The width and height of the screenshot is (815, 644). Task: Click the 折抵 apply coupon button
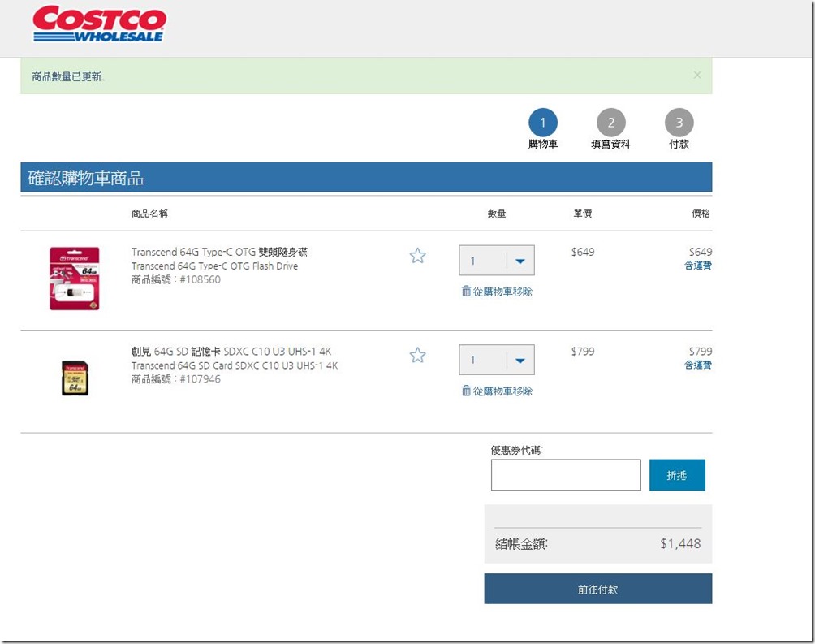[677, 474]
